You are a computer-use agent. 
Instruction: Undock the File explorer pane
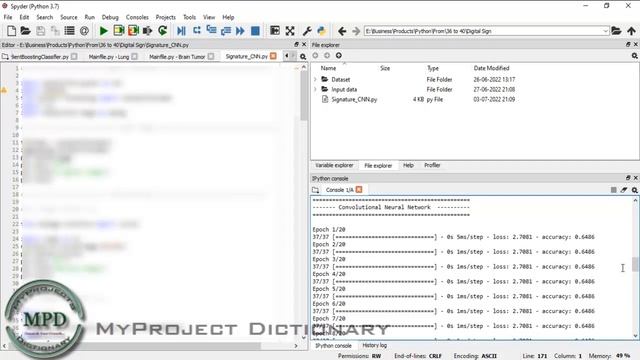click(x=628, y=44)
